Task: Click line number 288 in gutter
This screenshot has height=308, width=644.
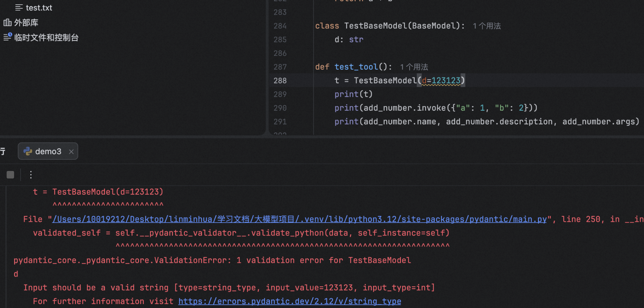Action: pyautogui.click(x=280, y=80)
